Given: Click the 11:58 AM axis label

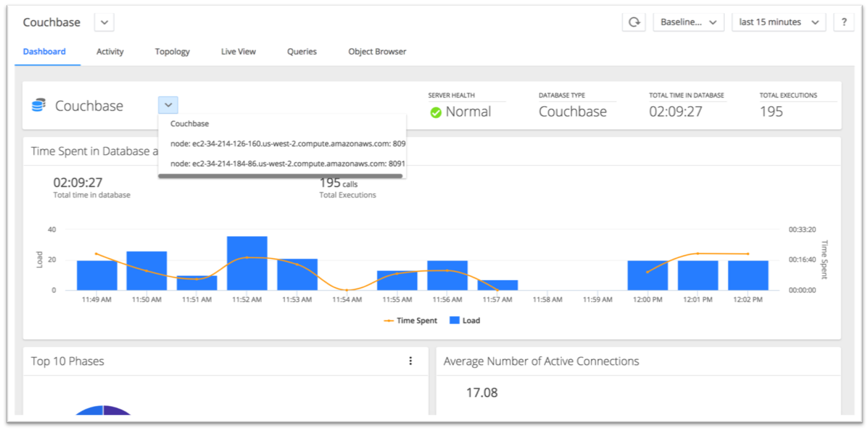Looking at the screenshot, I should pos(548,300).
